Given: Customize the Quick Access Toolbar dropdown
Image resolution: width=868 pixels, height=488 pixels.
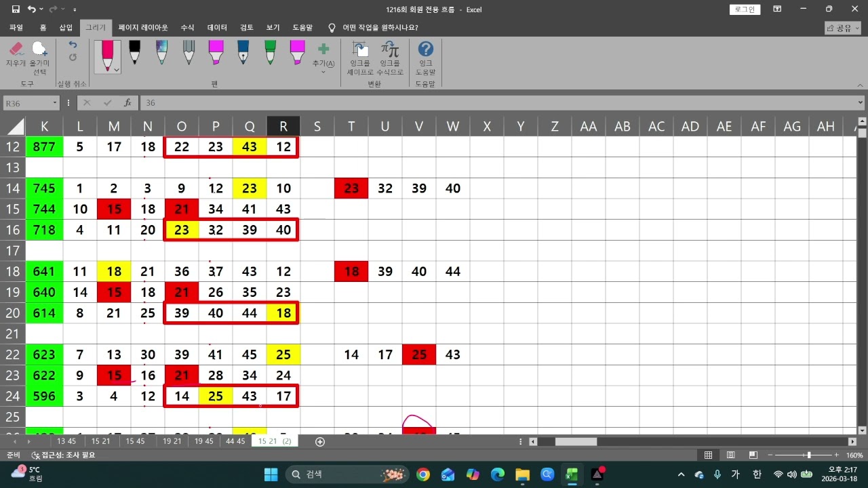Looking at the screenshot, I should [75, 9].
